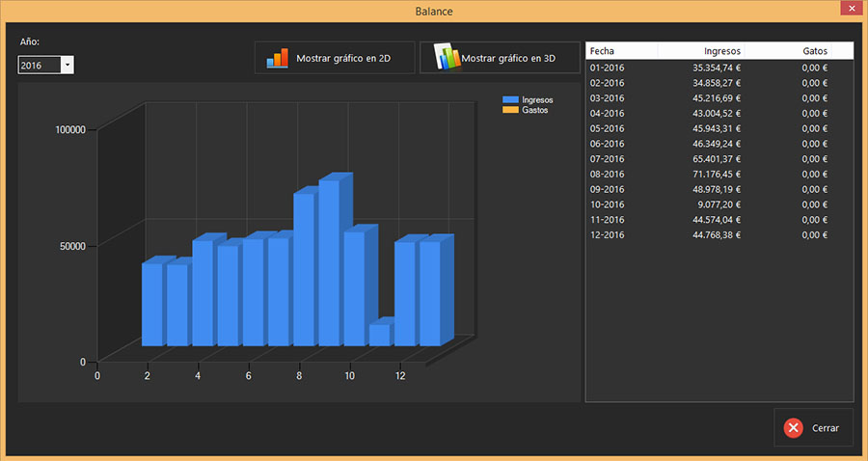The width and height of the screenshot is (868, 461).
Task: Click the 0,00 € expense in the 12-2016 row
Action: 814,235
